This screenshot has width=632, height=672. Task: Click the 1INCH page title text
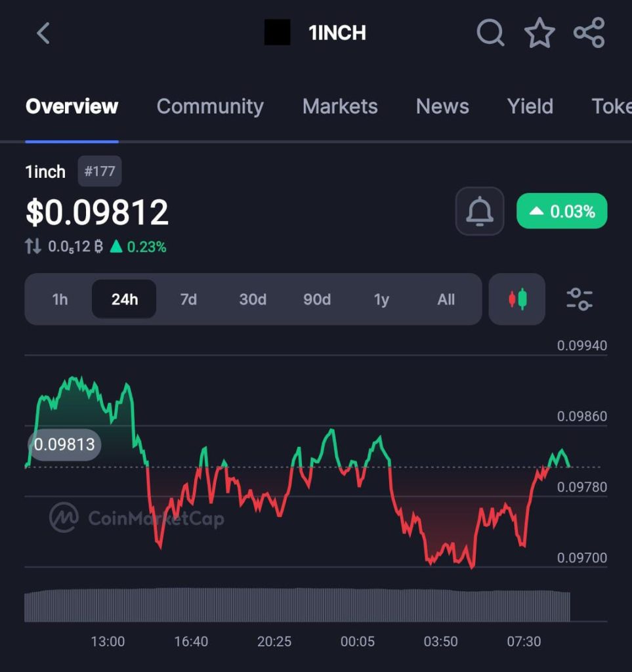click(337, 33)
